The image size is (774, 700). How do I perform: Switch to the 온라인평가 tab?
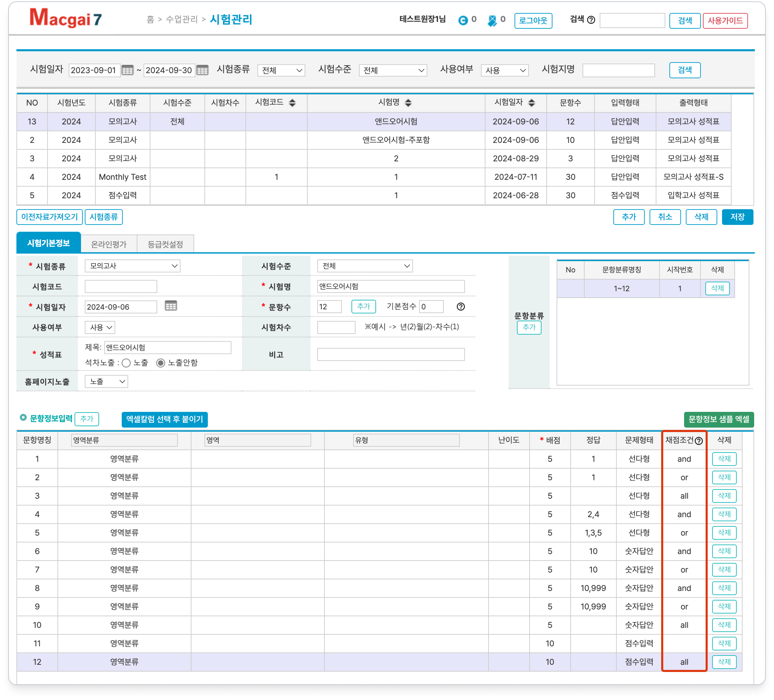[x=109, y=244]
